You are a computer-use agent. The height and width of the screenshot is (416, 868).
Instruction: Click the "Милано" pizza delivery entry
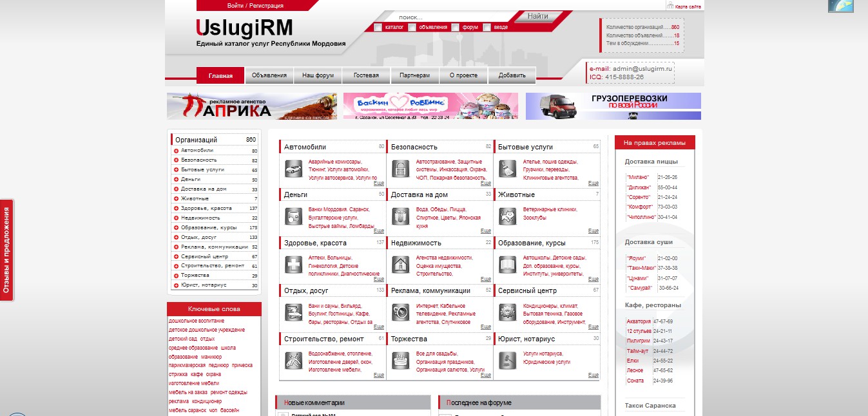[x=638, y=176]
